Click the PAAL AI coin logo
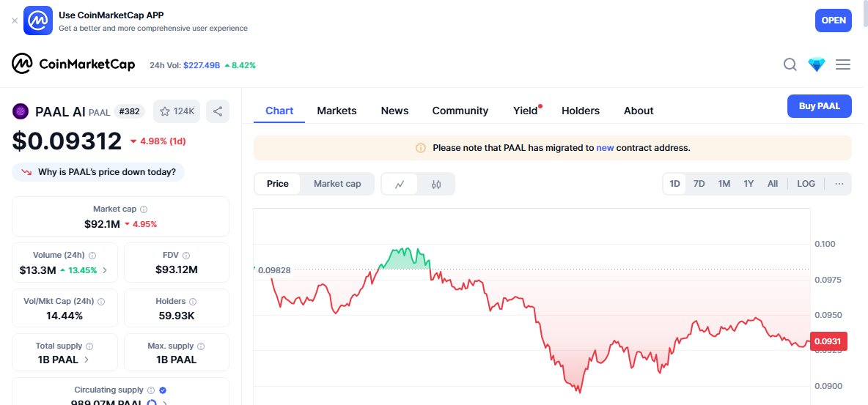This screenshot has width=868, height=405. click(21, 111)
